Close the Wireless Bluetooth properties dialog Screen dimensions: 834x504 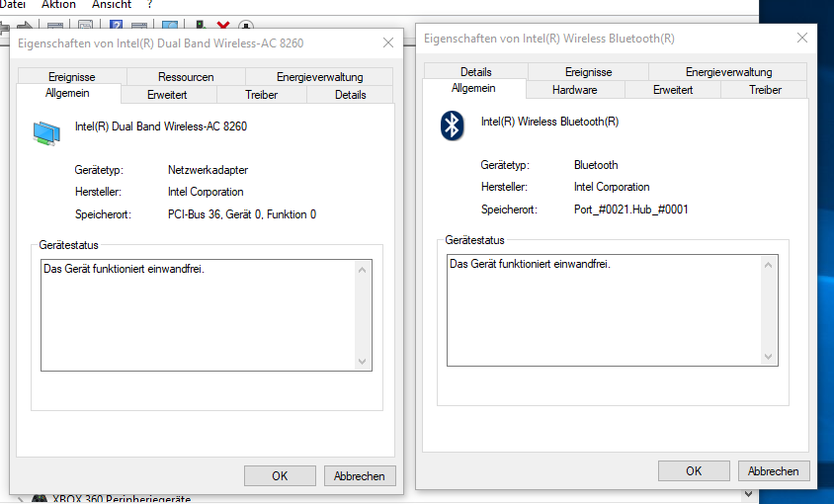pyautogui.click(x=802, y=38)
